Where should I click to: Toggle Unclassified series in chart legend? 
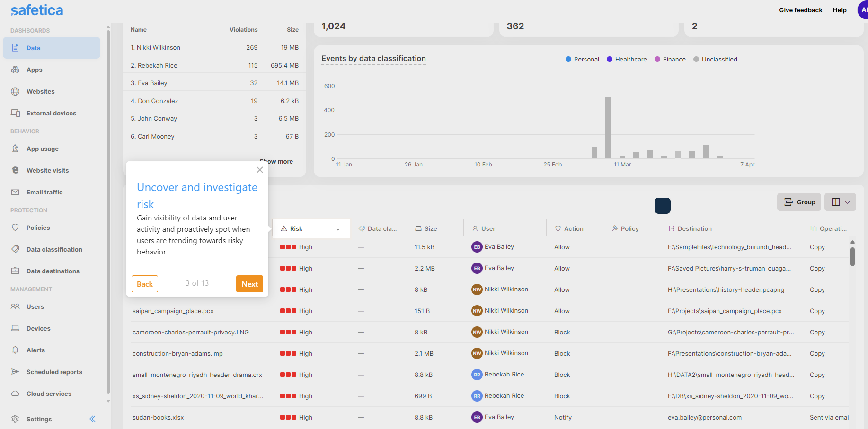(715, 59)
